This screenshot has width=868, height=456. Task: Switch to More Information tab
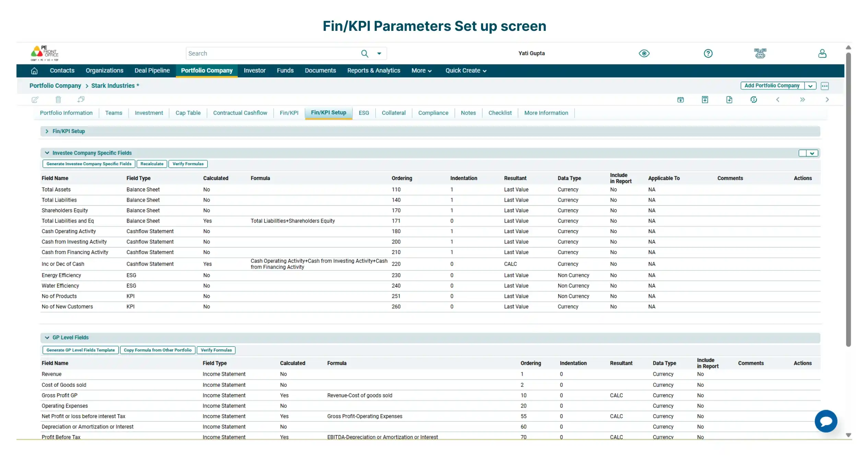[x=546, y=113]
